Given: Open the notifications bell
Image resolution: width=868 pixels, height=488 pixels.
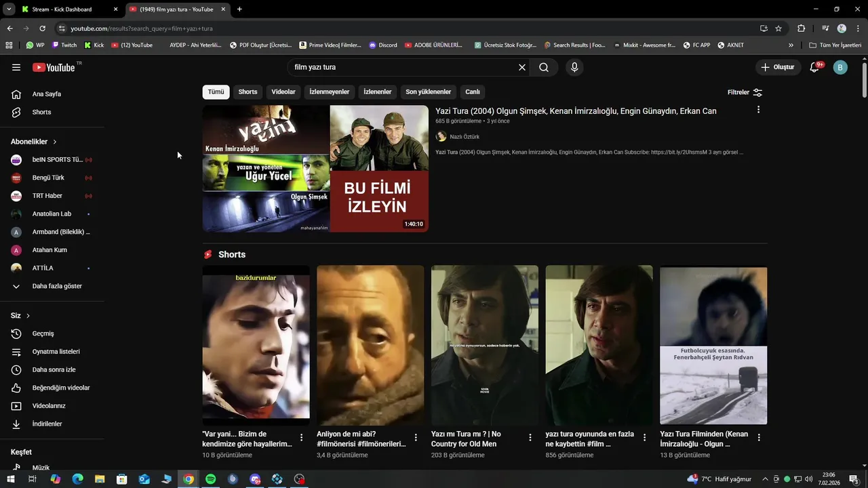Looking at the screenshot, I should (x=814, y=67).
